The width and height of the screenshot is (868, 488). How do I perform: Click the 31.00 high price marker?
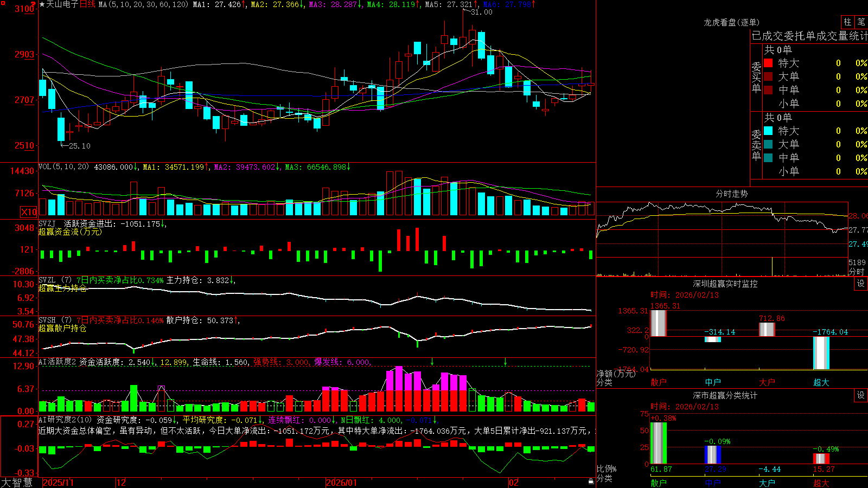click(481, 12)
